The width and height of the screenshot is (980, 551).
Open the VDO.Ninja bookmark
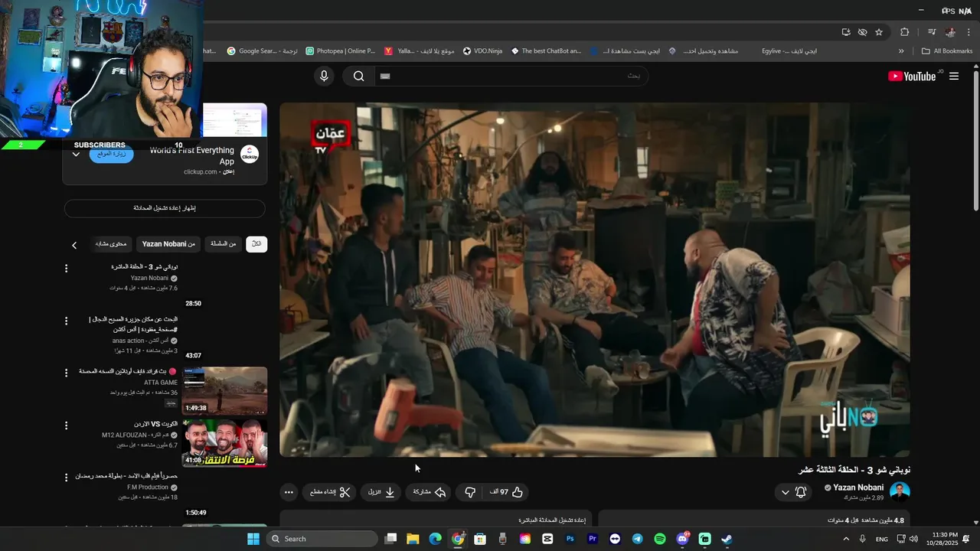point(482,51)
